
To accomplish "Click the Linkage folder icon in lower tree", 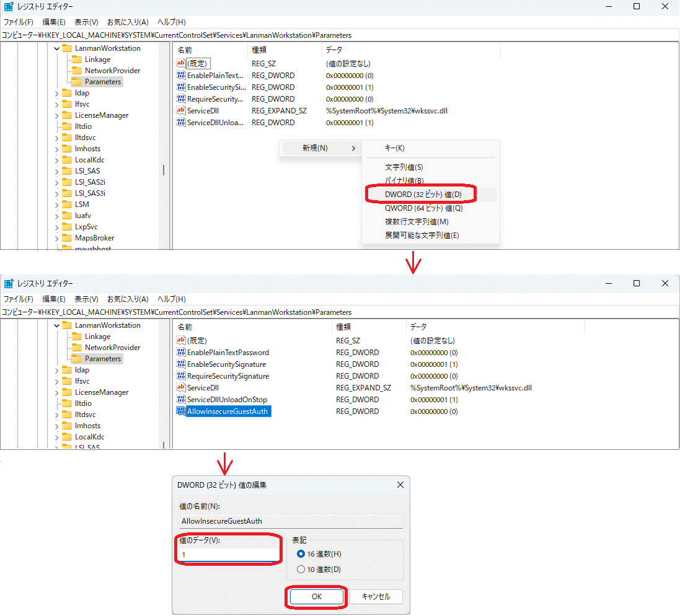I will [77, 337].
